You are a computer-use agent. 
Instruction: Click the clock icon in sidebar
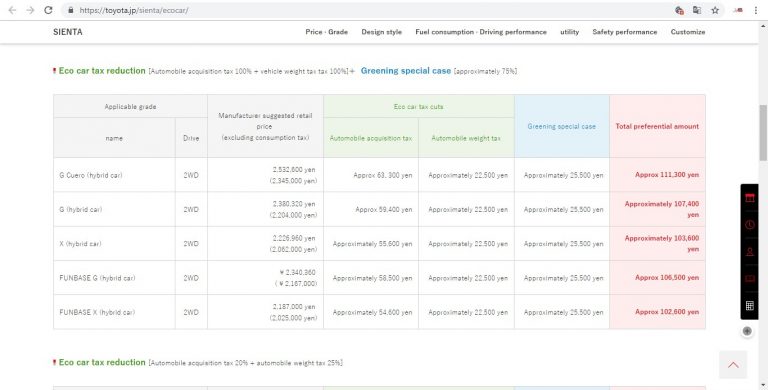(749, 225)
